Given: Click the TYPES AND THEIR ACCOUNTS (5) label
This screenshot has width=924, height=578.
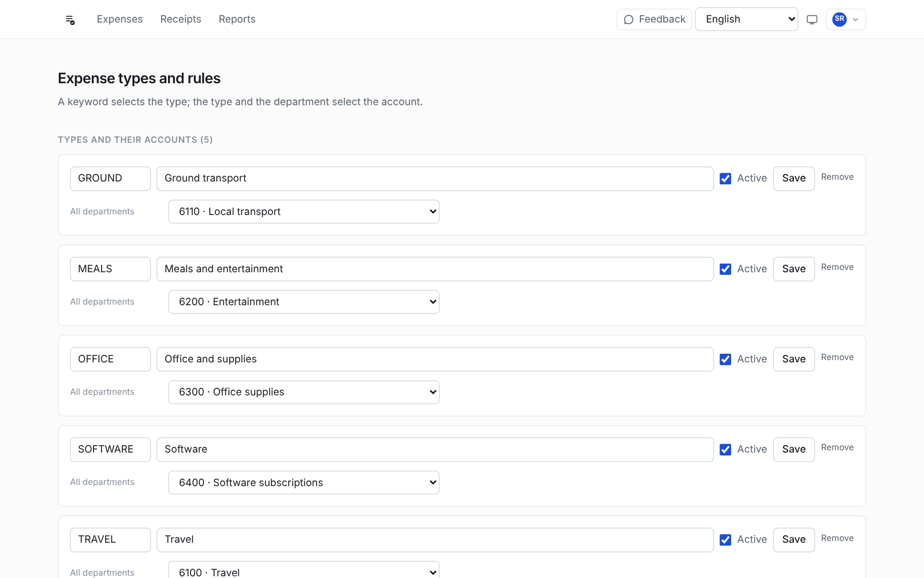Looking at the screenshot, I should point(135,140).
